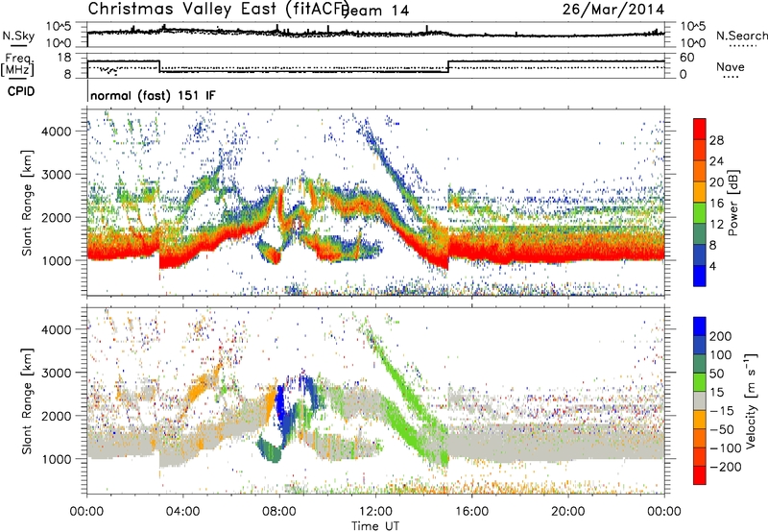Click the "-50" label on velocity color bar

click(x=722, y=429)
